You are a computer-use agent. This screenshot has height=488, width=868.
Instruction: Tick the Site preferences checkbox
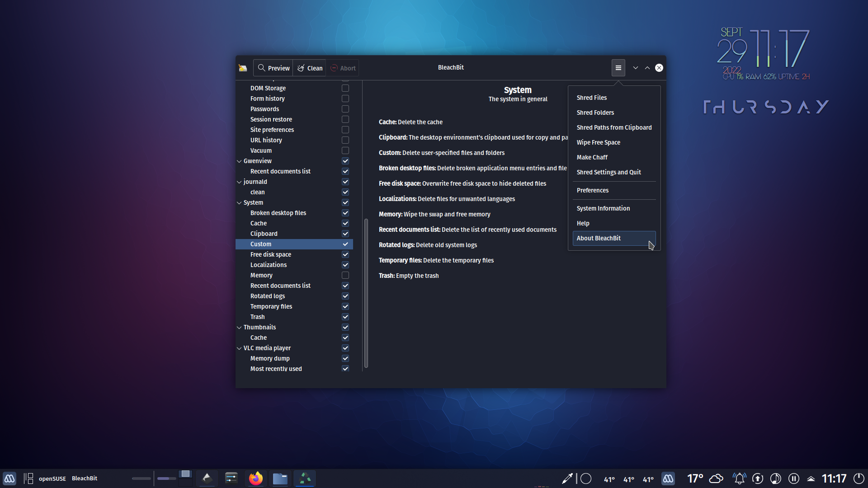point(345,130)
